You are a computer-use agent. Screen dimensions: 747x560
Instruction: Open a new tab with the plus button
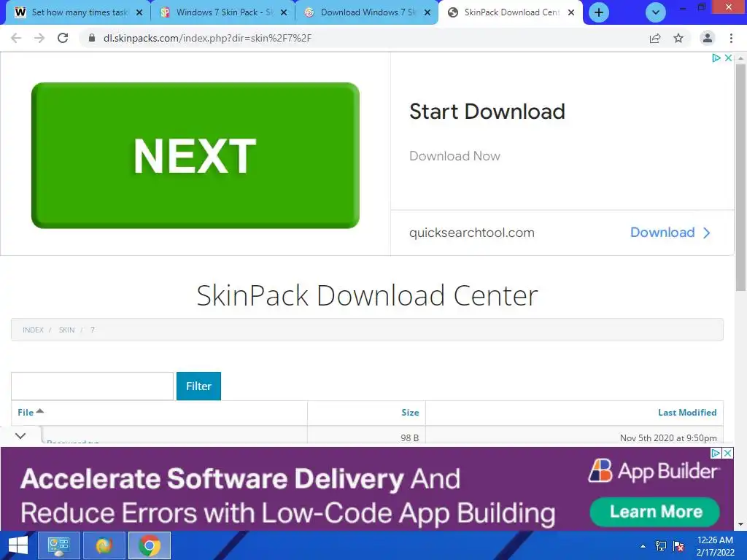click(x=599, y=12)
